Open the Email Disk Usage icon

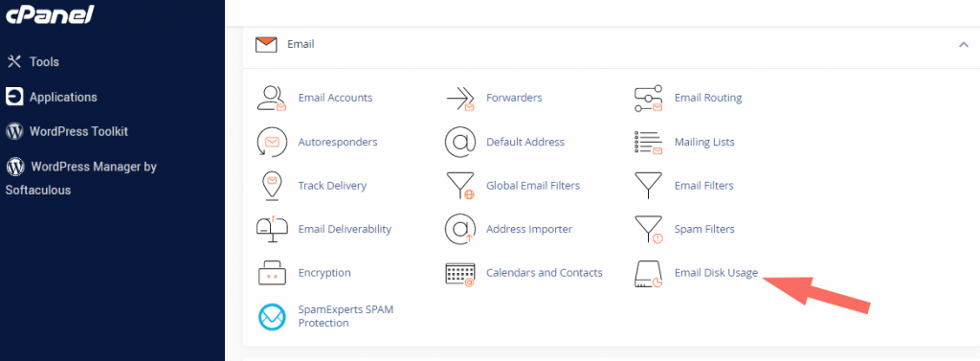click(648, 274)
